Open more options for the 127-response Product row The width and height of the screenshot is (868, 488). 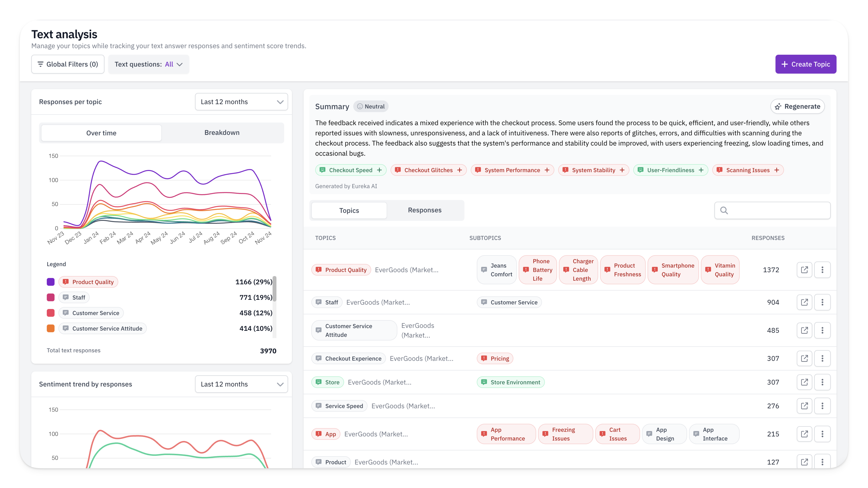click(x=822, y=462)
